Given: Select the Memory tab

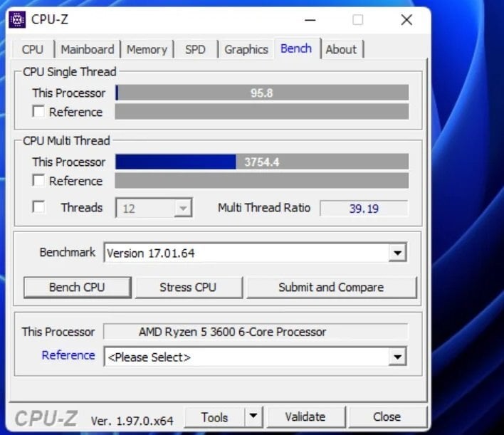Looking at the screenshot, I should (147, 50).
